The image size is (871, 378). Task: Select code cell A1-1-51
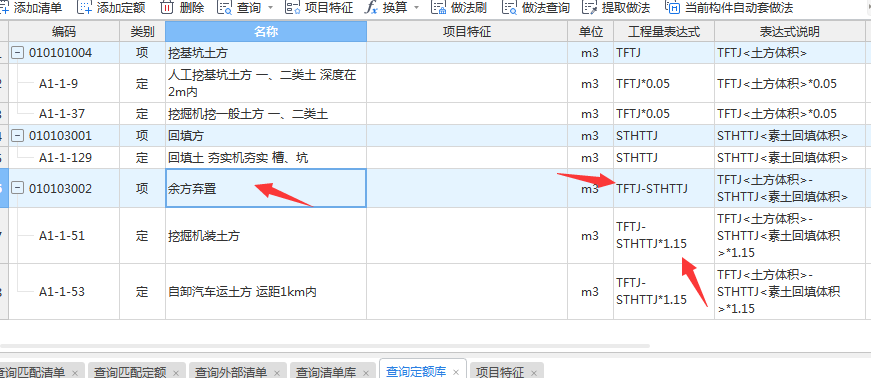pos(64,236)
